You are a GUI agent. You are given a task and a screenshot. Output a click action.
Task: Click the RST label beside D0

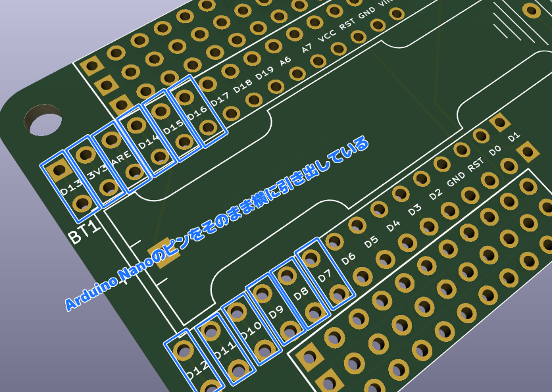pos(476,165)
